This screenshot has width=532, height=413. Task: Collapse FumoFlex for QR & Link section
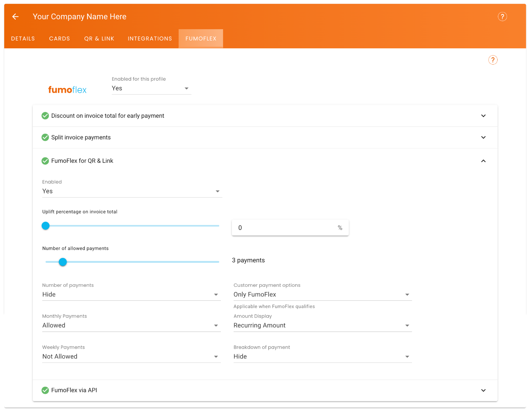pyautogui.click(x=483, y=161)
